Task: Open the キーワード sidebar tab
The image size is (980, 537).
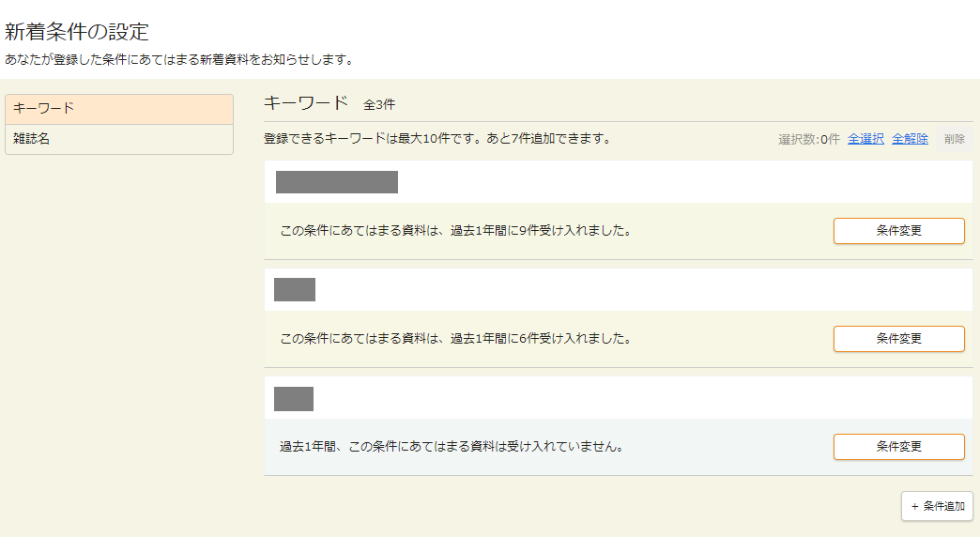Action: click(119, 109)
